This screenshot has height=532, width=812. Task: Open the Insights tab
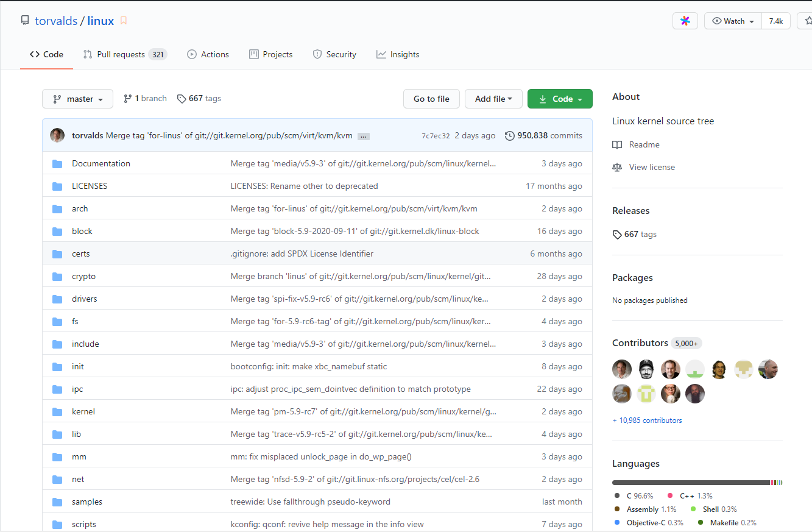click(398, 55)
